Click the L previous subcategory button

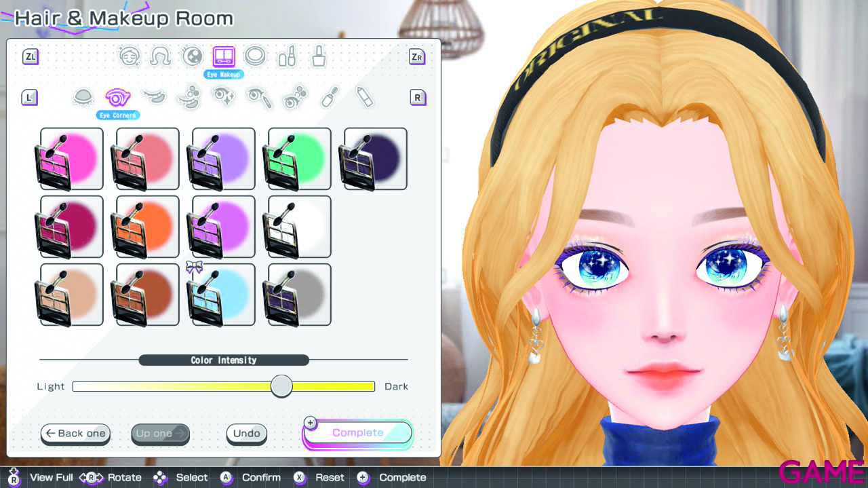pyautogui.click(x=29, y=98)
